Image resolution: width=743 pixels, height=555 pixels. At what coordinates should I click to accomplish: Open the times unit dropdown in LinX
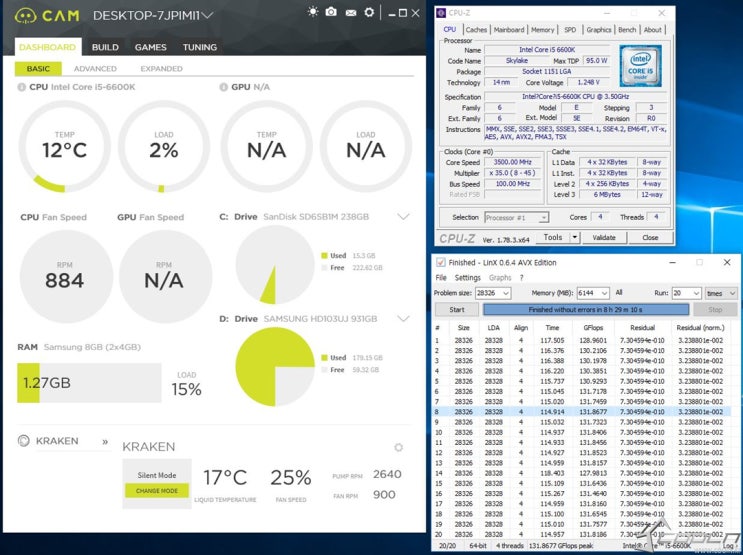[x=721, y=293]
